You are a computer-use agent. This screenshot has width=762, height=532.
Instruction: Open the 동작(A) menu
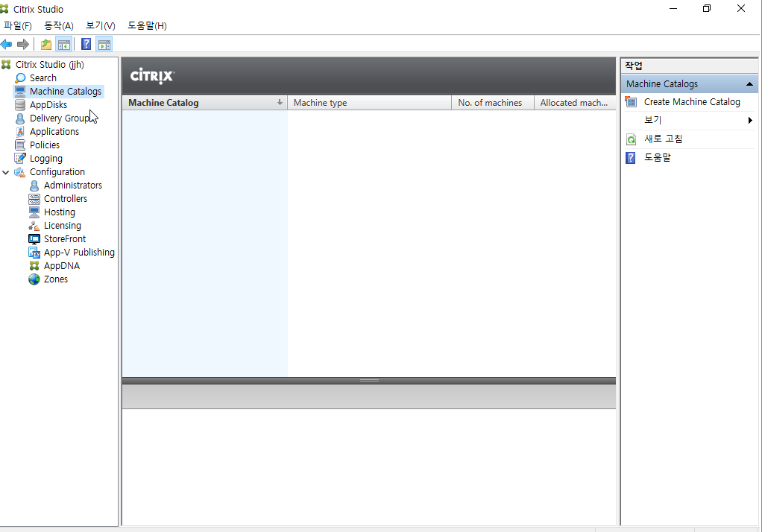click(x=58, y=26)
